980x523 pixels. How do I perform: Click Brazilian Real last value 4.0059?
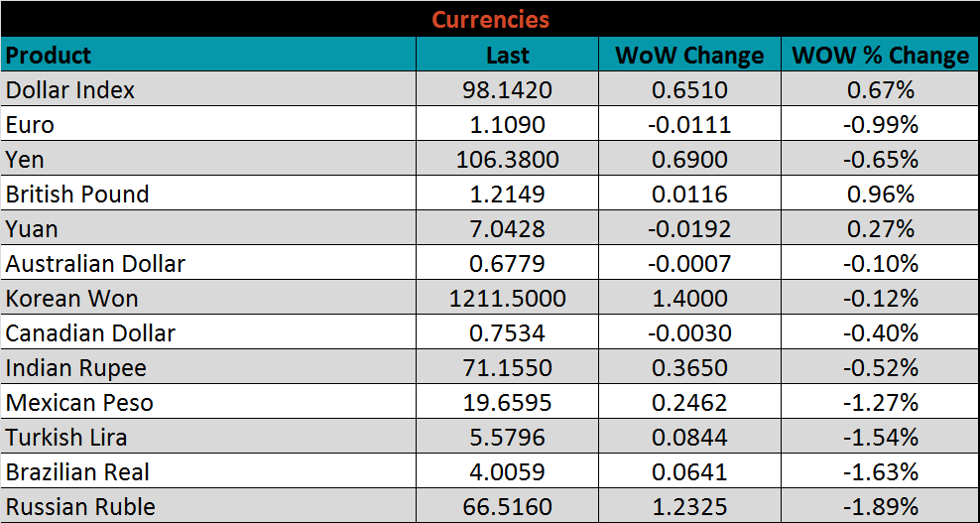(507, 472)
